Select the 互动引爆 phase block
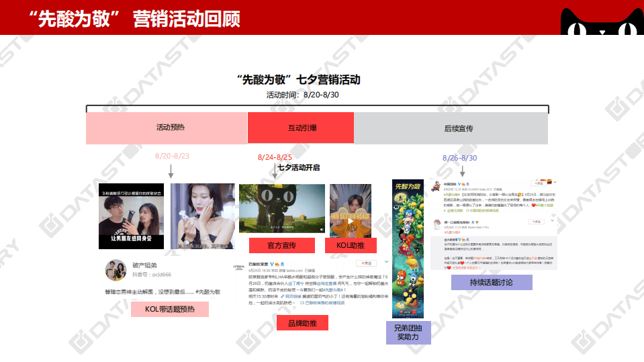 (x=301, y=128)
